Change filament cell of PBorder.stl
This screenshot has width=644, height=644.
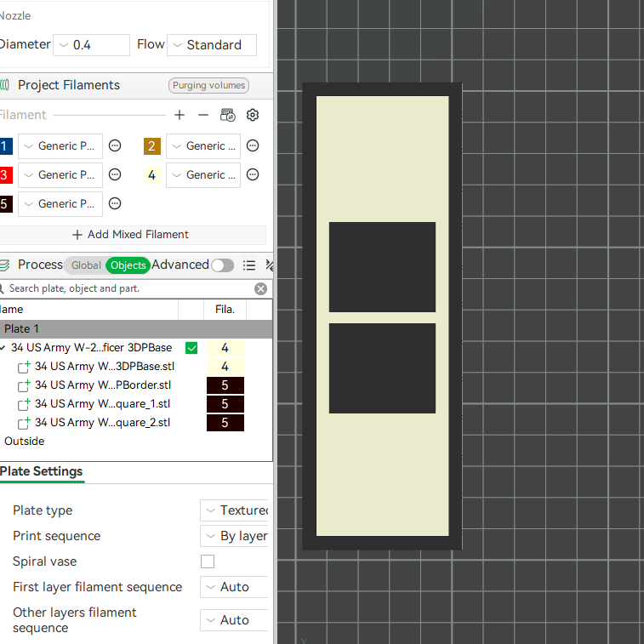[225, 385]
